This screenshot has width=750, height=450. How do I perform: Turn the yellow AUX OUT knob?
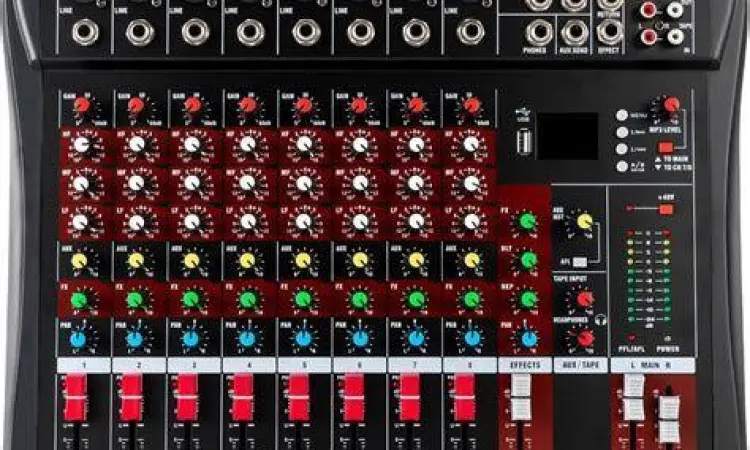585,221
